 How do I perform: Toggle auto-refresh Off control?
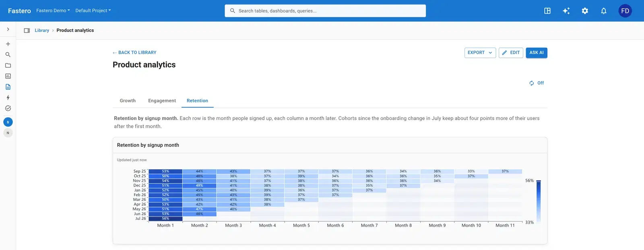(x=537, y=83)
